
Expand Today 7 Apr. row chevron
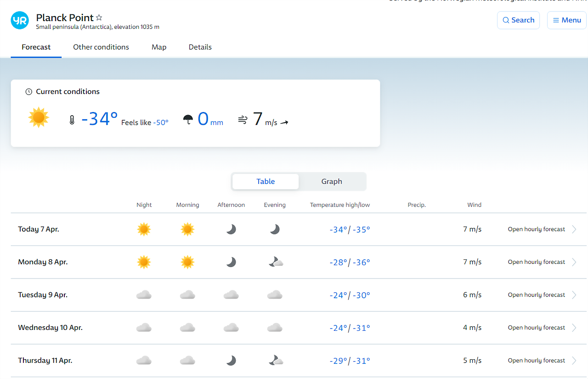[x=574, y=229]
